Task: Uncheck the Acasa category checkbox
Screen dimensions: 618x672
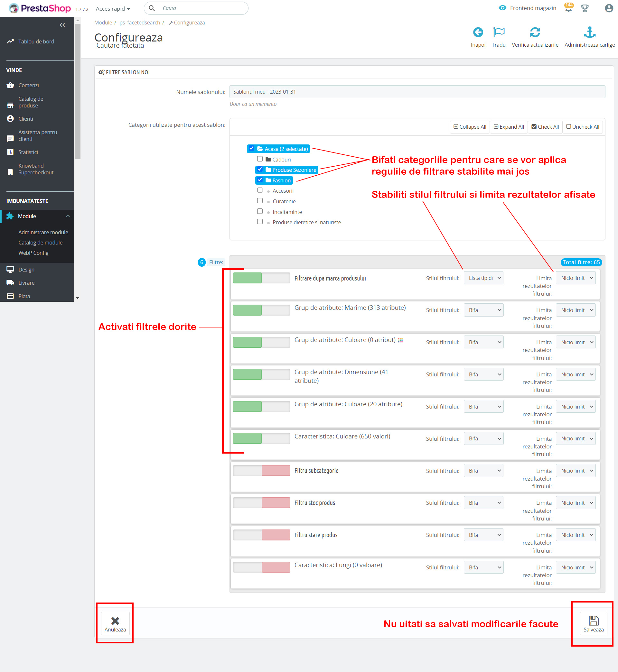Action: 251,148
